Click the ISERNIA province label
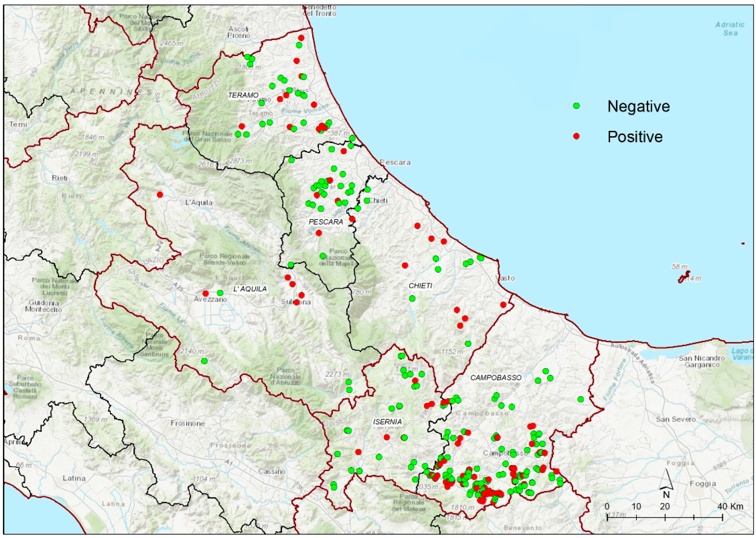 coord(387,422)
